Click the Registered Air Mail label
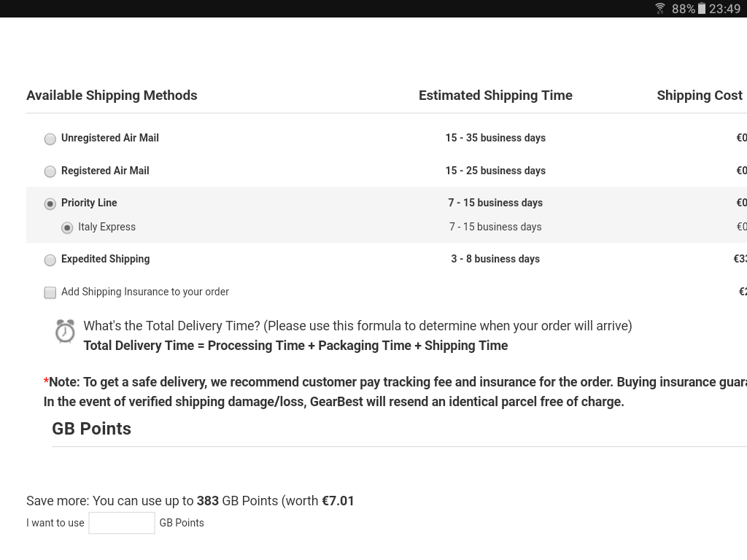 click(105, 171)
